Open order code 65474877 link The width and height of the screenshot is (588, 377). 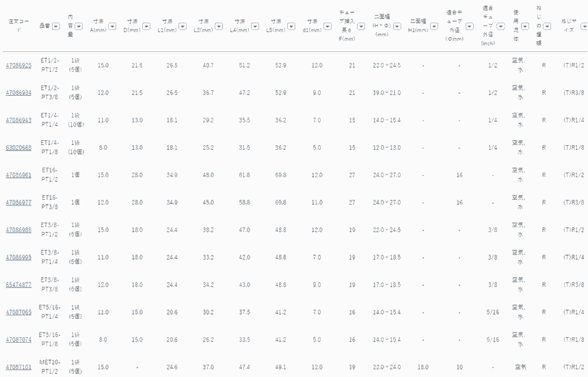pyautogui.click(x=18, y=285)
